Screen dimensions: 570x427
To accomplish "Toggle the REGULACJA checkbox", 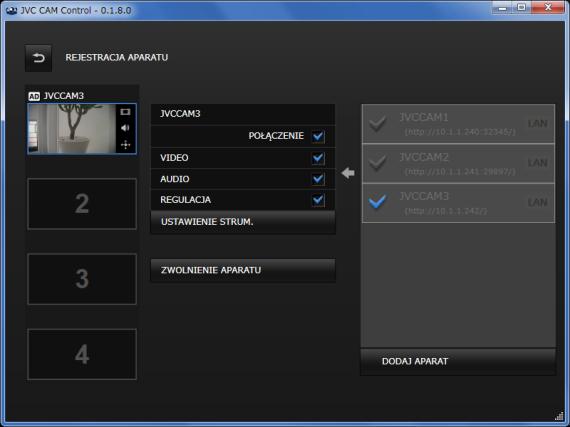I will (318, 200).
